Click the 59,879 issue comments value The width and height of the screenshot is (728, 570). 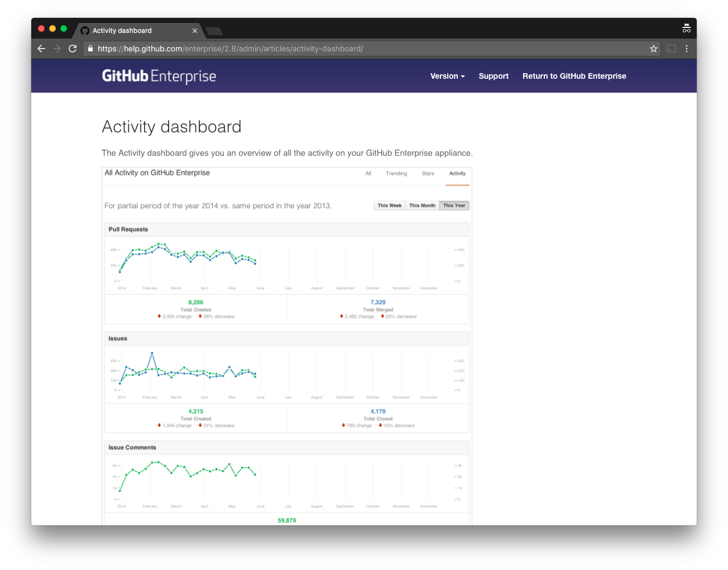(287, 520)
